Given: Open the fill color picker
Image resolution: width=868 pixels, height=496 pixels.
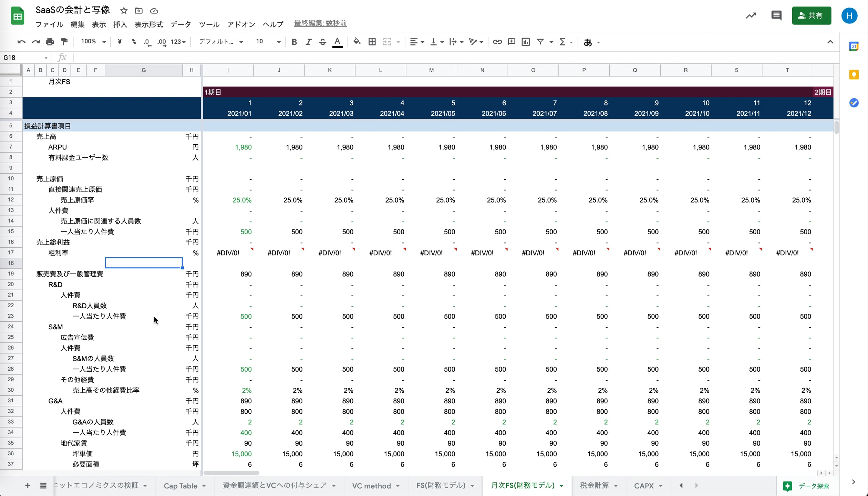Looking at the screenshot, I should (x=356, y=42).
